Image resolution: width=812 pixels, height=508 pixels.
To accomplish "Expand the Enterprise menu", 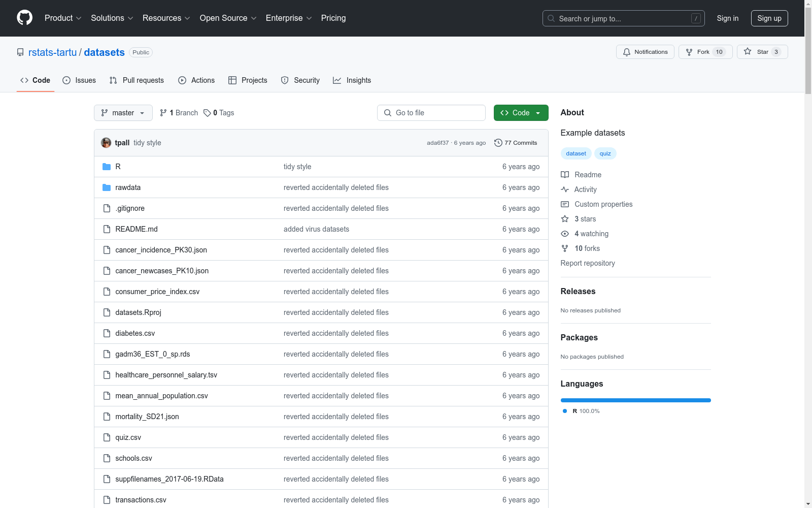I will pos(289,18).
